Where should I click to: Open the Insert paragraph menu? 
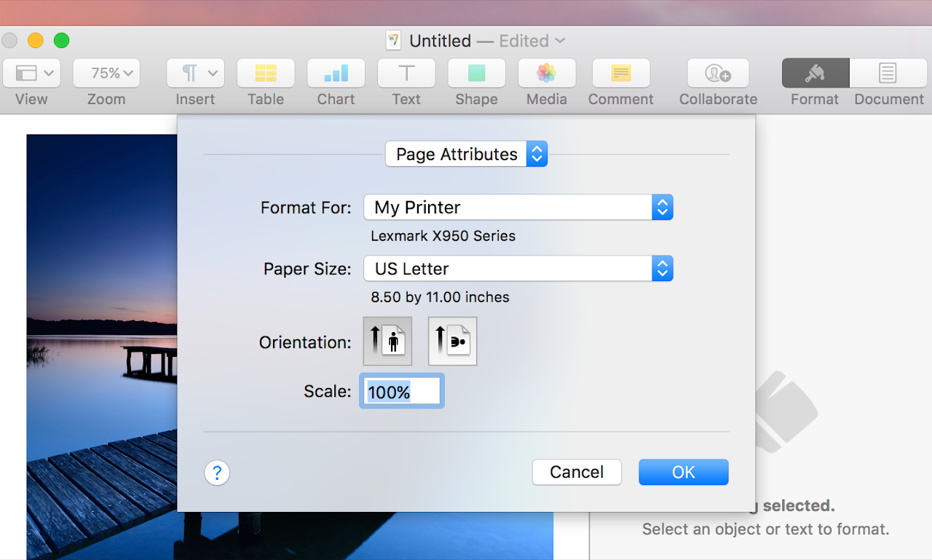(195, 73)
